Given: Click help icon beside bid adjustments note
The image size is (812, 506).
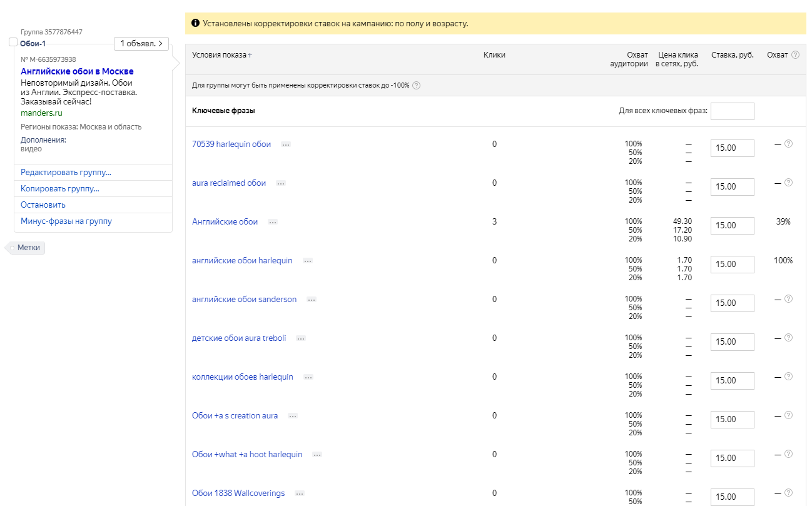Looking at the screenshot, I should pyautogui.click(x=416, y=86).
